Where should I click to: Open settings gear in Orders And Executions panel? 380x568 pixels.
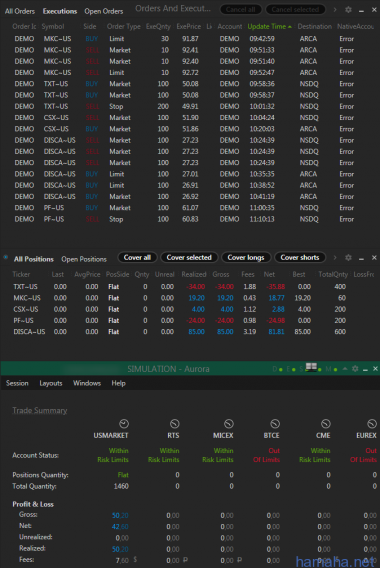click(348, 10)
